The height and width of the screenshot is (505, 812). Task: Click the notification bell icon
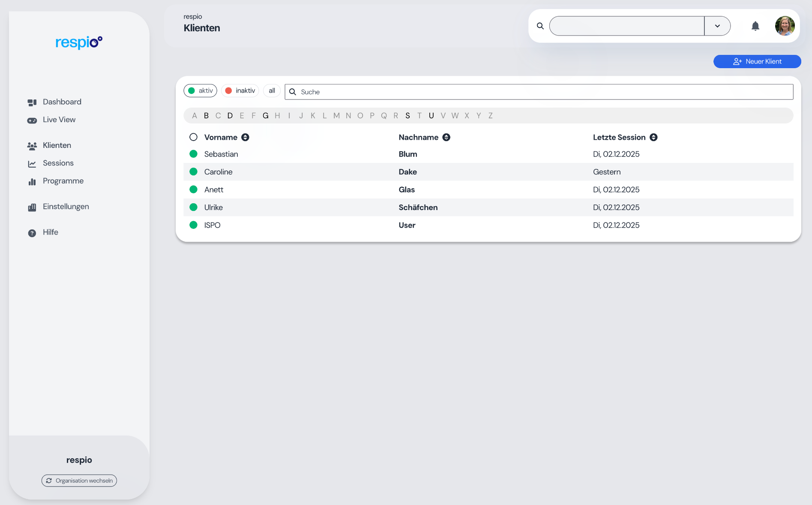(755, 26)
